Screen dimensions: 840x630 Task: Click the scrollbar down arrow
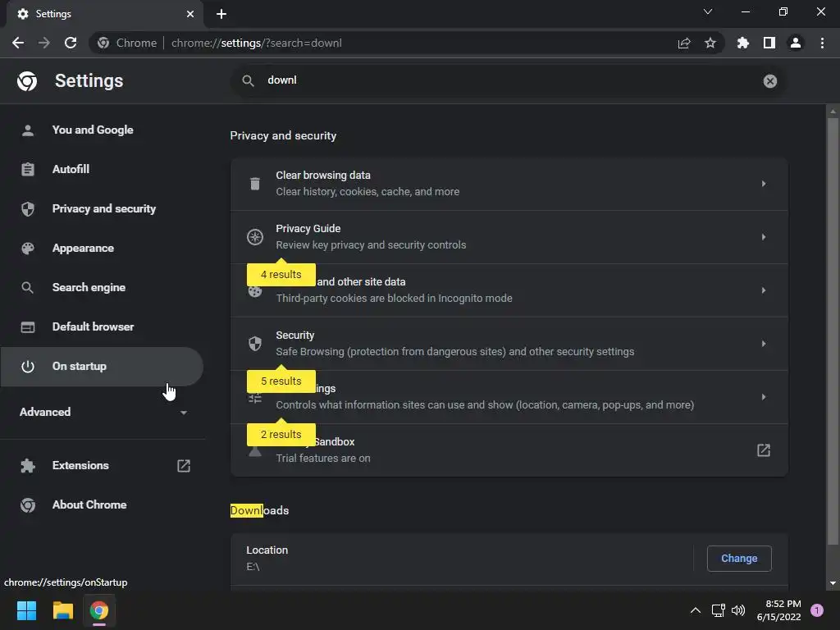point(833,583)
